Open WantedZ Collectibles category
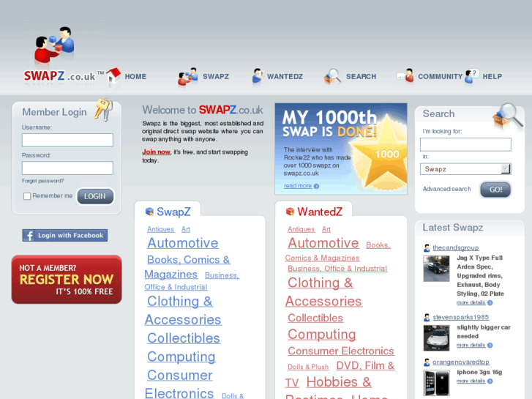 (315, 318)
